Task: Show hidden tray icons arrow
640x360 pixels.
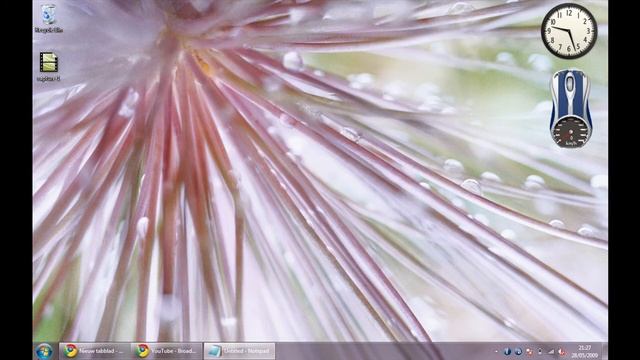Action: click(x=496, y=351)
